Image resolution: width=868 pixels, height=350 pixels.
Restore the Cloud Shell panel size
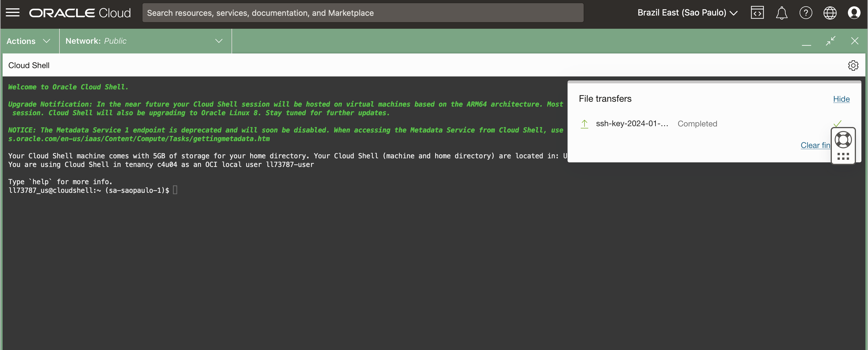830,41
